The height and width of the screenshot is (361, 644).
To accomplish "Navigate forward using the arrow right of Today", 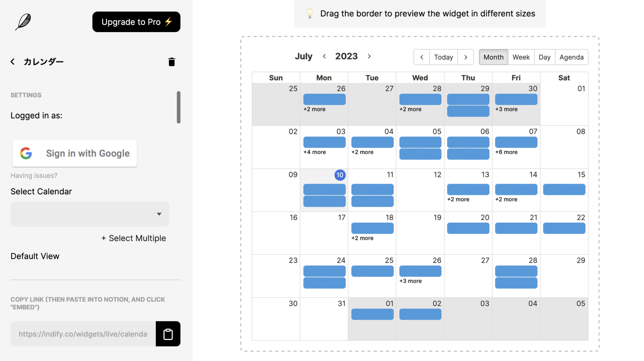I will (466, 57).
